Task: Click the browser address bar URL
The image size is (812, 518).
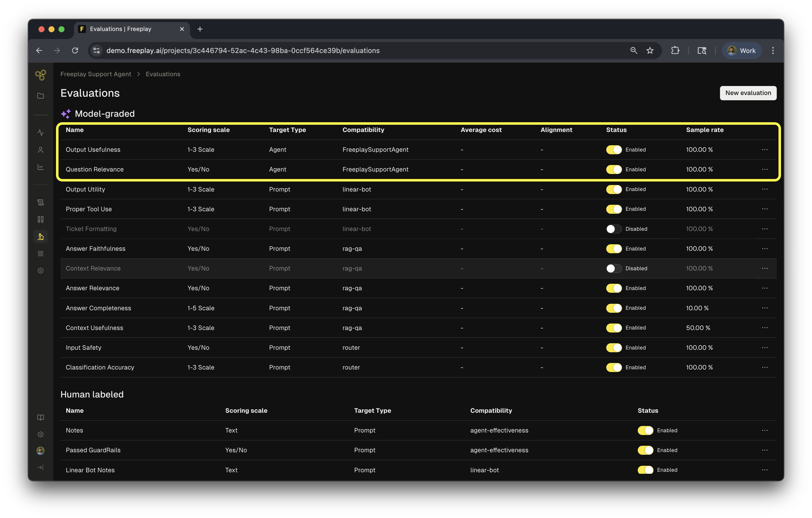Action: coord(243,50)
